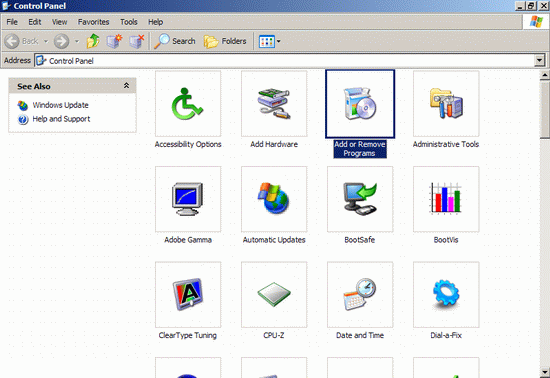Image resolution: width=550 pixels, height=378 pixels.
Task: Click the Windows Update globe icon
Action: (23, 105)
